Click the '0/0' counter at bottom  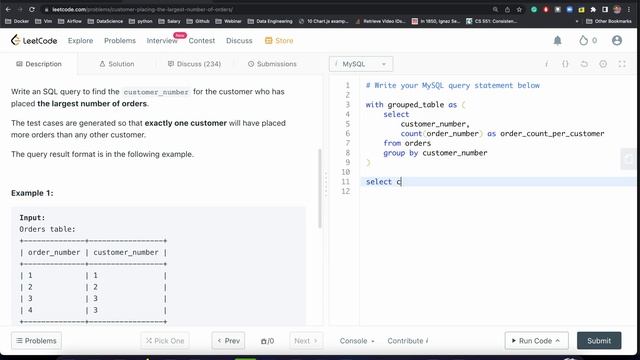[267, 341]
